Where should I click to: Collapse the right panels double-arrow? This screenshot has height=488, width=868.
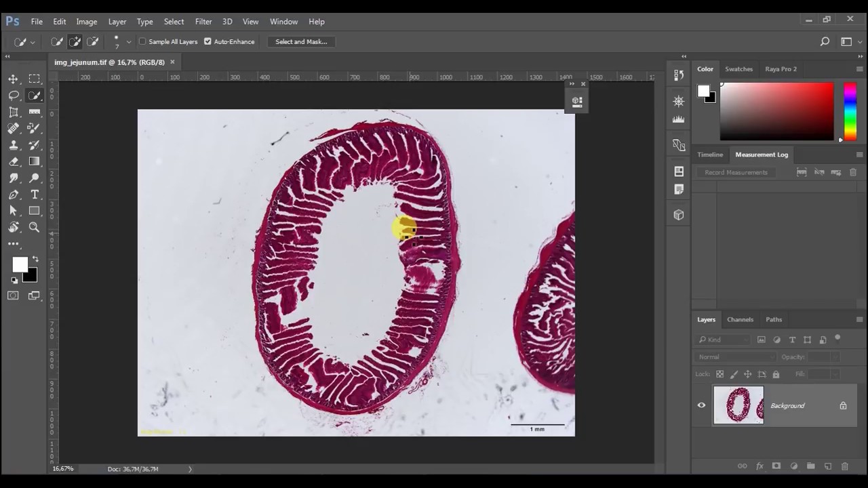(x=861, y=56)
